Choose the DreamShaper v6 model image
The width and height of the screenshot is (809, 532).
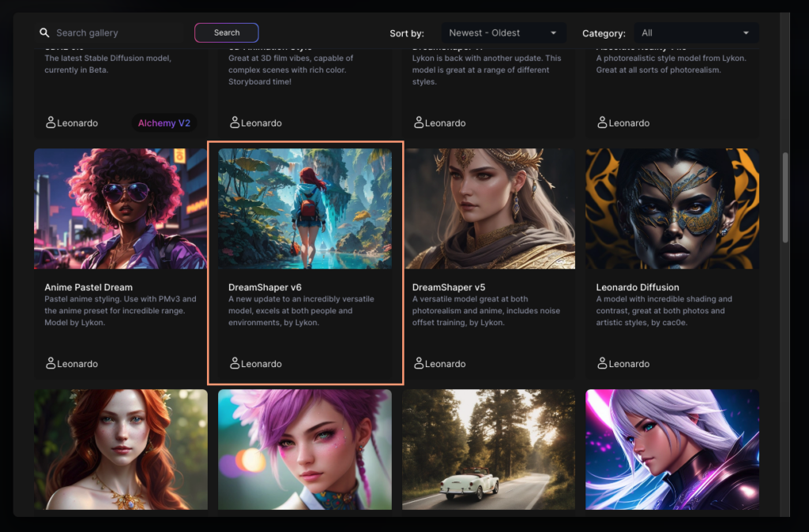tap(305, 209)
